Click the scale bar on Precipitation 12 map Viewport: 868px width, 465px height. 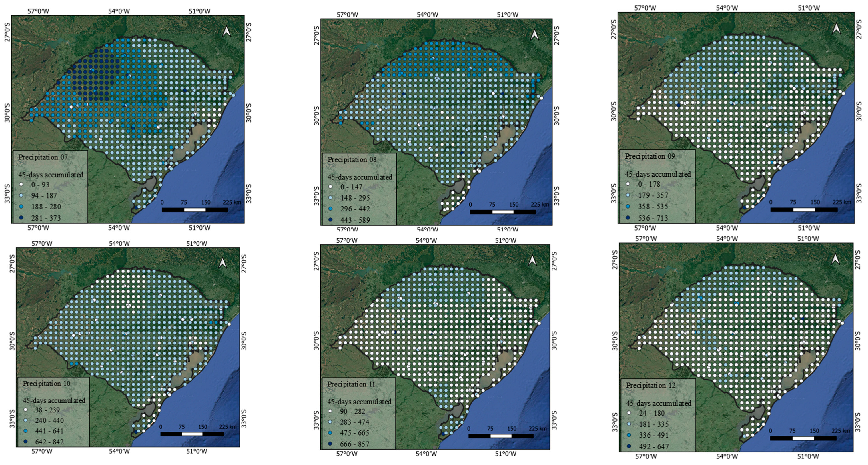[803, 438]
